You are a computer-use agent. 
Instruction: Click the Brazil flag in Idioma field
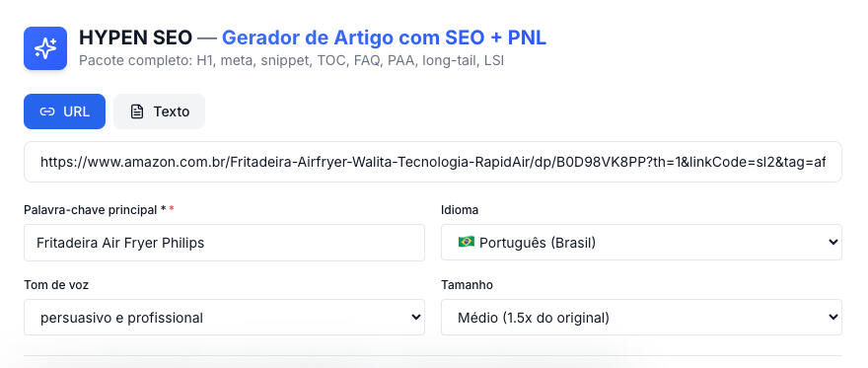(x=467, y=243)
